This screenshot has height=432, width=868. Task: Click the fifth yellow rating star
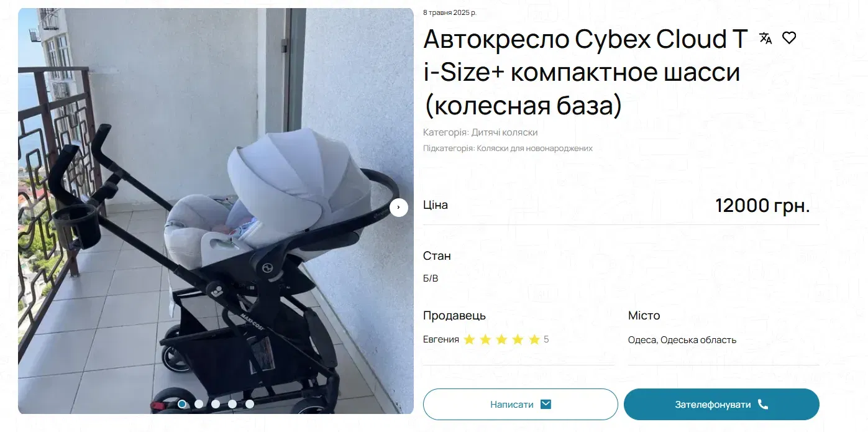coord(534,339)
